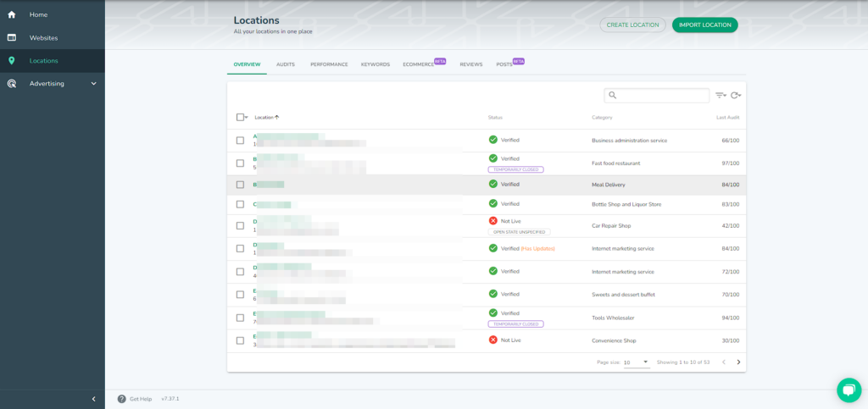Open the select-all checkbox dropdown arrow

(246, 118)
